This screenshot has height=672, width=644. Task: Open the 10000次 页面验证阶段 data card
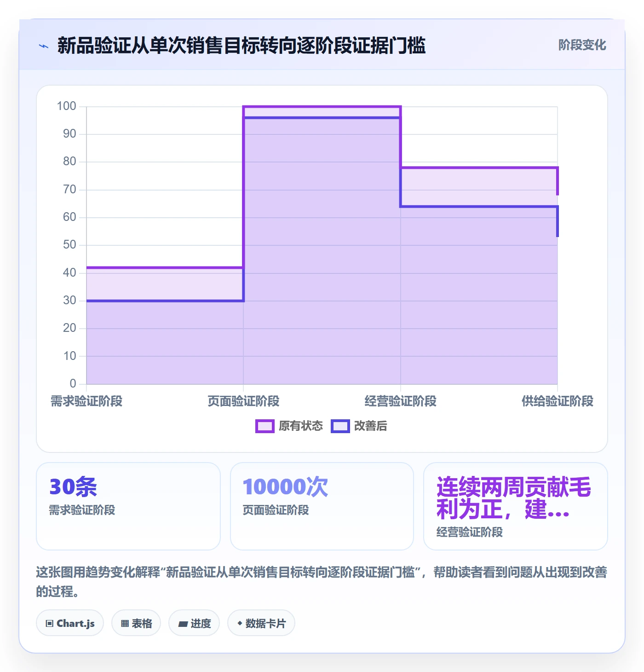tap(322, 506)
